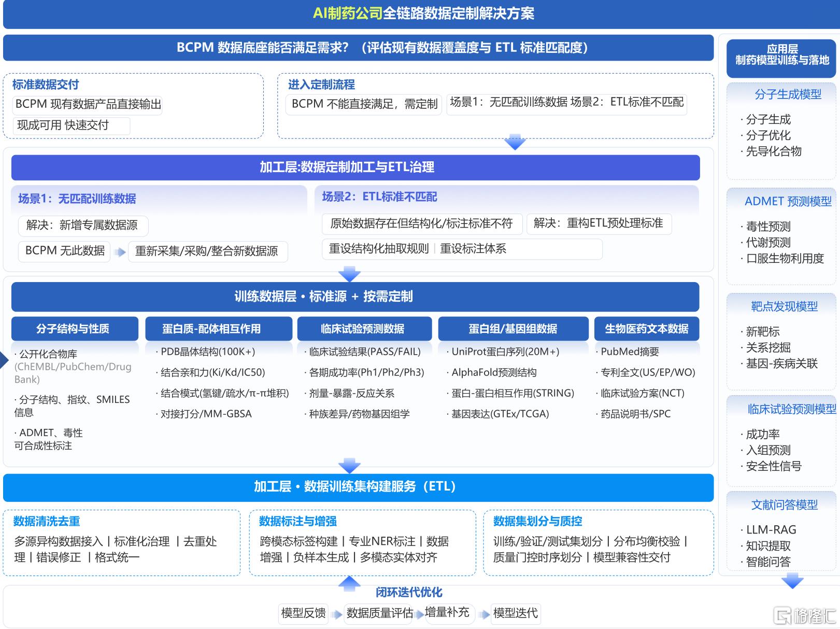The height and width of the screenshot is (629, 840).
Task: Click the down arrow below 文献问答模型 panel
Action: 792,580
